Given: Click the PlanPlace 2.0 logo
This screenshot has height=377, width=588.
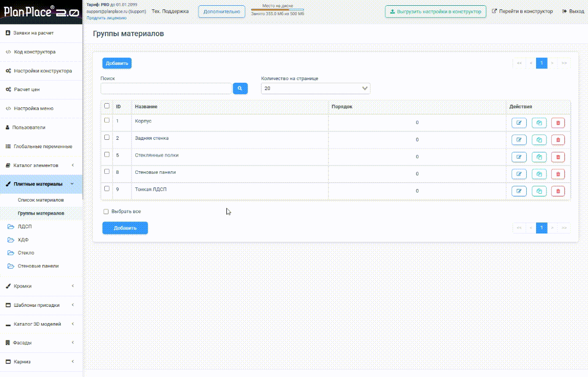Looking at the screenshot, I should tap(41, 12).
